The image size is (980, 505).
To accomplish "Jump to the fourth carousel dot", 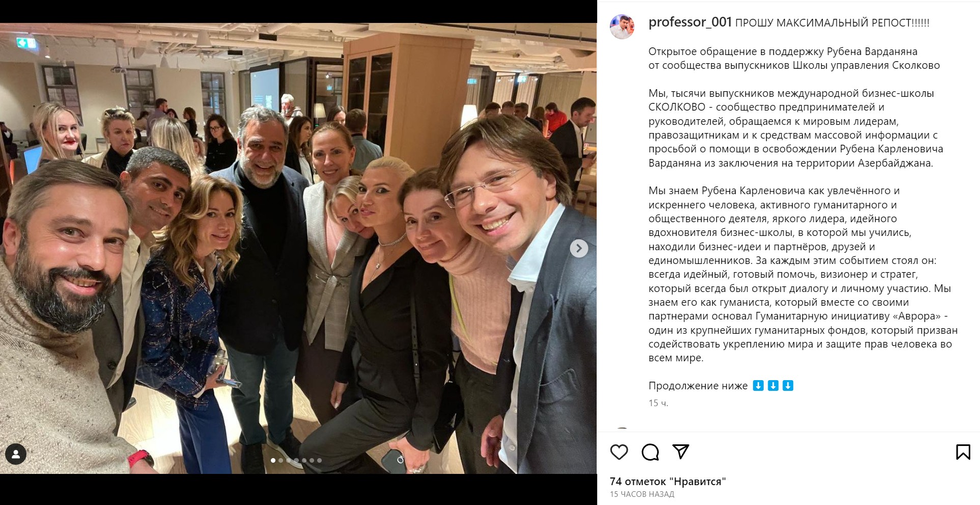I will (x=296, y=460).
